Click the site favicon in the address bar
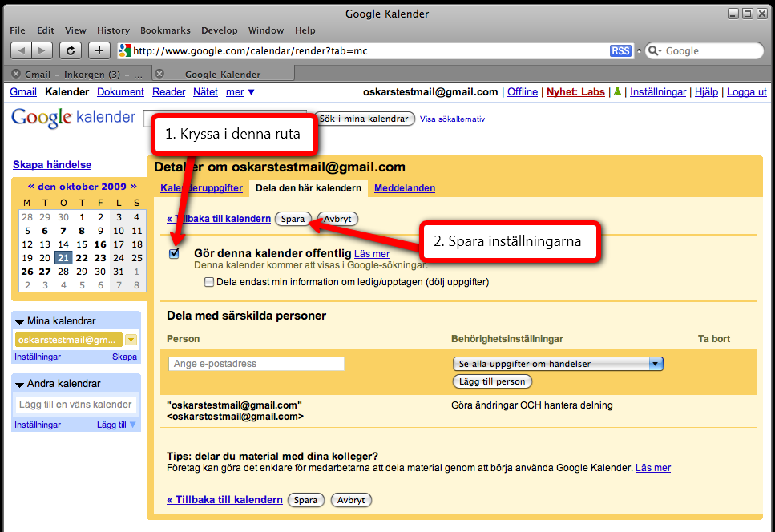The height and width of the screenshot is (532, 775). (124, 50)
